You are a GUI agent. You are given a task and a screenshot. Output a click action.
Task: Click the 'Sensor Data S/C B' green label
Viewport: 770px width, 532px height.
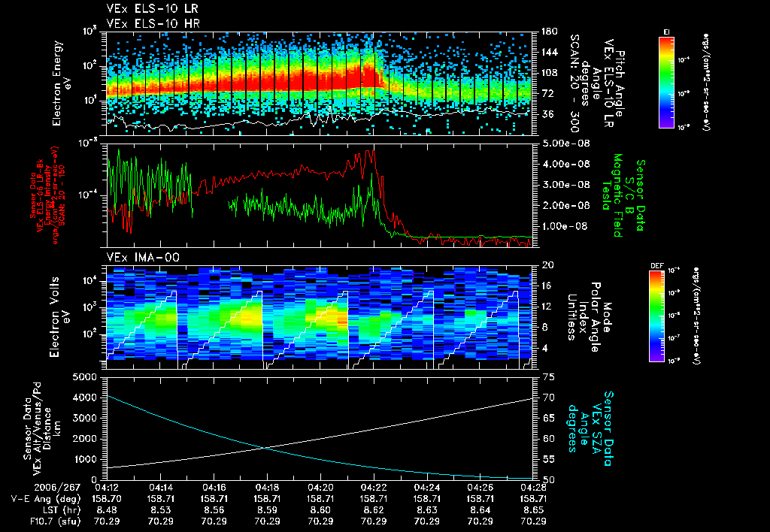pyautogui.click(x=635, y=195)
